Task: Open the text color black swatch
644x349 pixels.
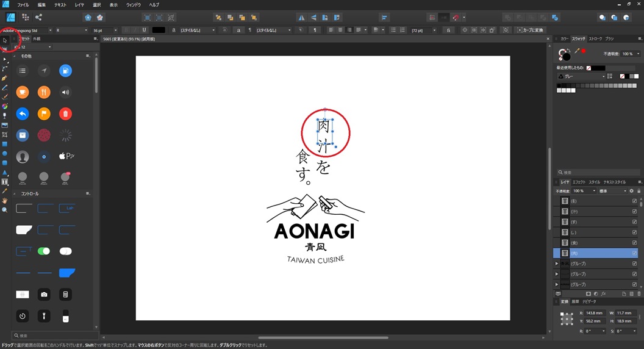Action: click(x=159, y=30)
